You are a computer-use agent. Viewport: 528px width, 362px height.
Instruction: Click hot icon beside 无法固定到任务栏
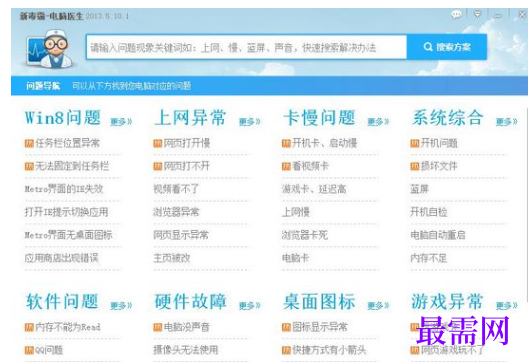coord(29,166)
